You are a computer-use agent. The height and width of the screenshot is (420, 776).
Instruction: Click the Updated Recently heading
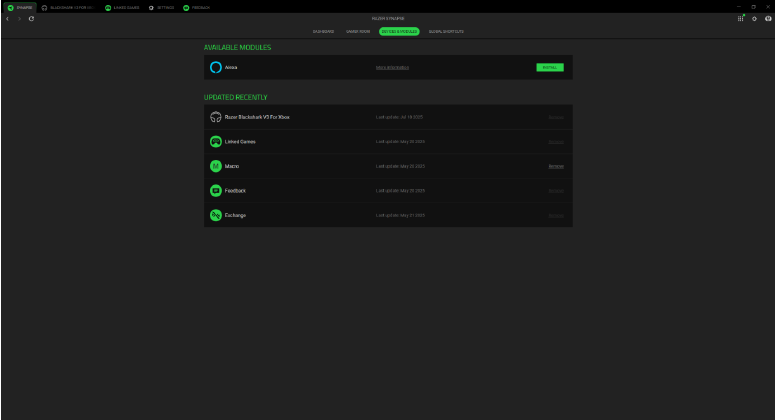coord(236,97)
